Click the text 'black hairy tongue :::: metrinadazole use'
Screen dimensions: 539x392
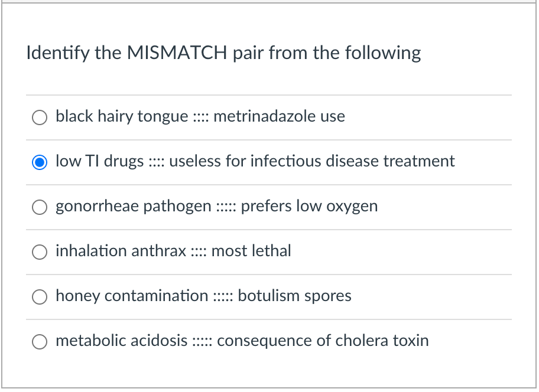pyautogui.click(x=200, y=117)
